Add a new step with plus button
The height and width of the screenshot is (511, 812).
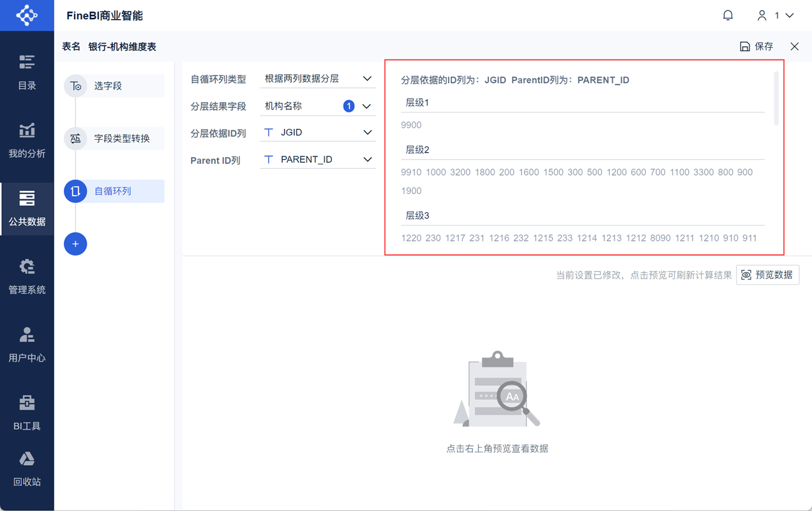75,244
